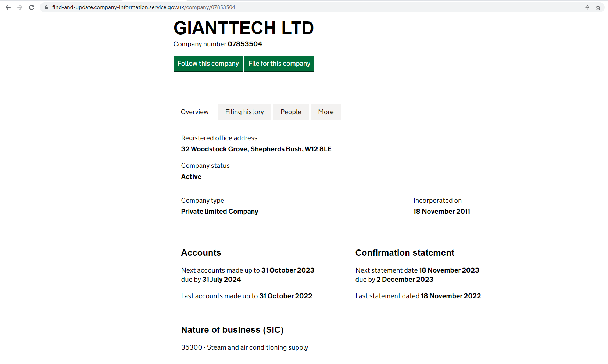The image size is (608, 364).
Task: Click the company number 07853504
Action: click(x=245, y=44)
